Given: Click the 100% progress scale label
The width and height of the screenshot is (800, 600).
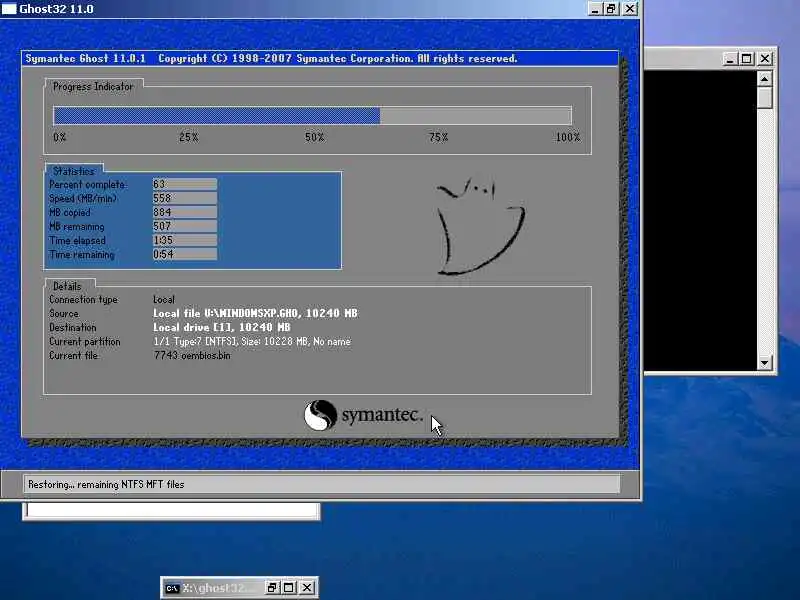Looking at the screenshot, I should [x=568, y=137].
